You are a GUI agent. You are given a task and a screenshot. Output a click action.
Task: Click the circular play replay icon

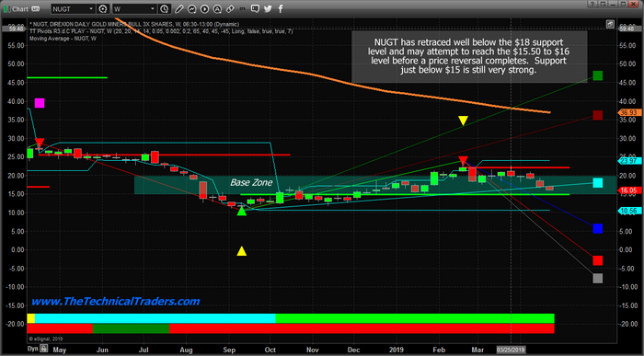(x=204, y=9)
